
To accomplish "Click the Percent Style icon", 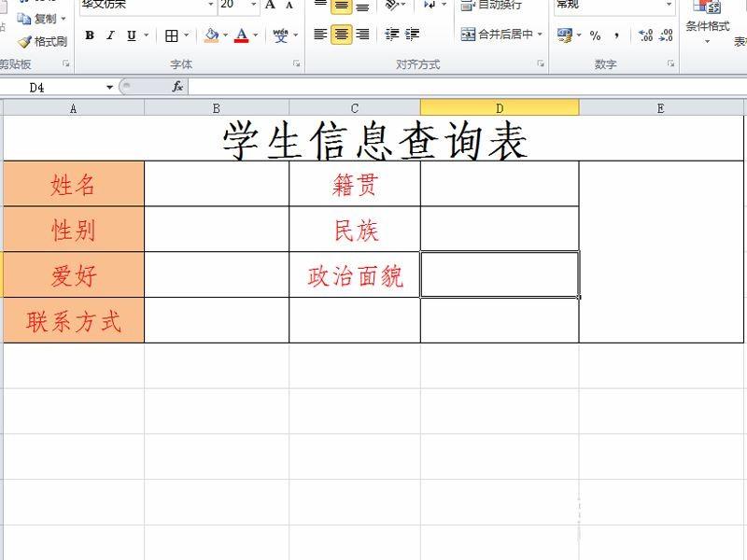I will tap(594, 35).
